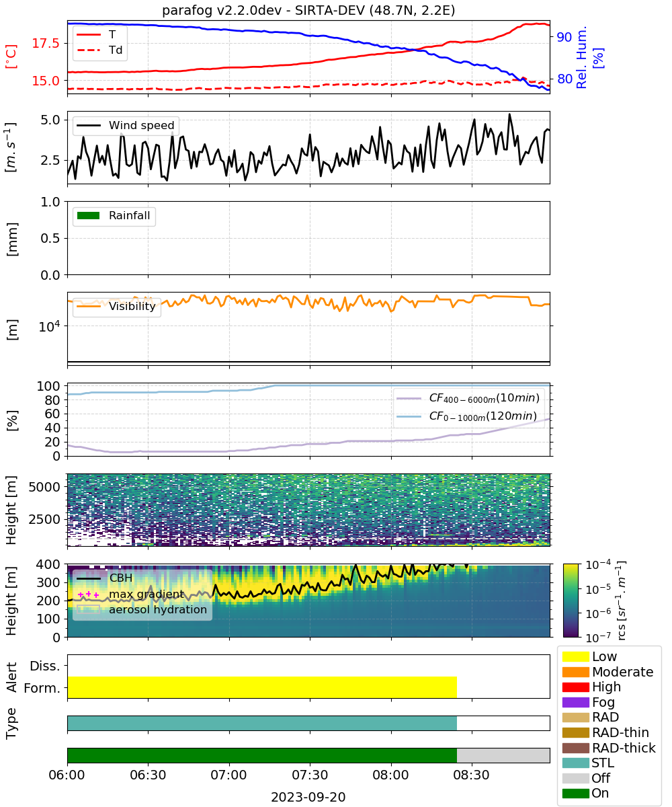The height and width of the screenshot is (807, 672).
Task: Click the purple Fog legend swatch
Action: coord(575,702)
